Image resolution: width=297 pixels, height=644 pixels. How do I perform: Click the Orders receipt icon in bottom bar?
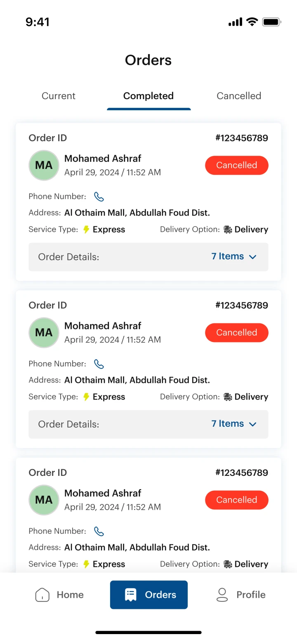pos(131,595)
